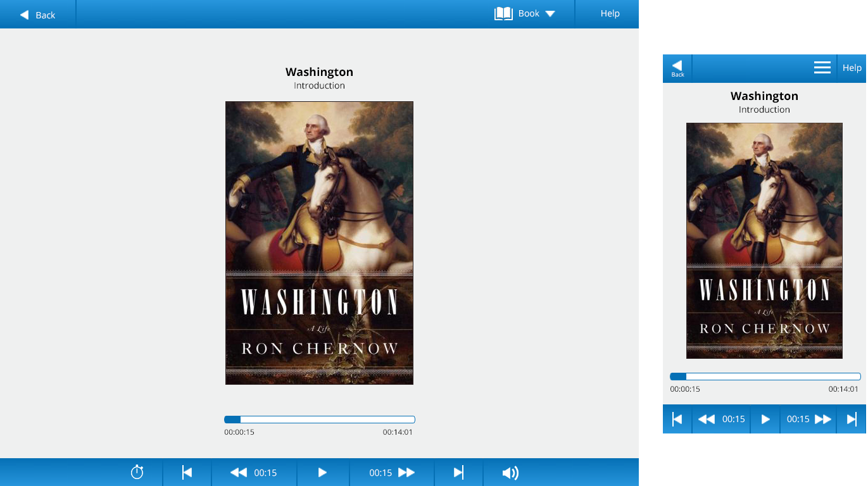868x486 pixels.
Task: Skip to next chapter in wide player
Action: point(459,472)
